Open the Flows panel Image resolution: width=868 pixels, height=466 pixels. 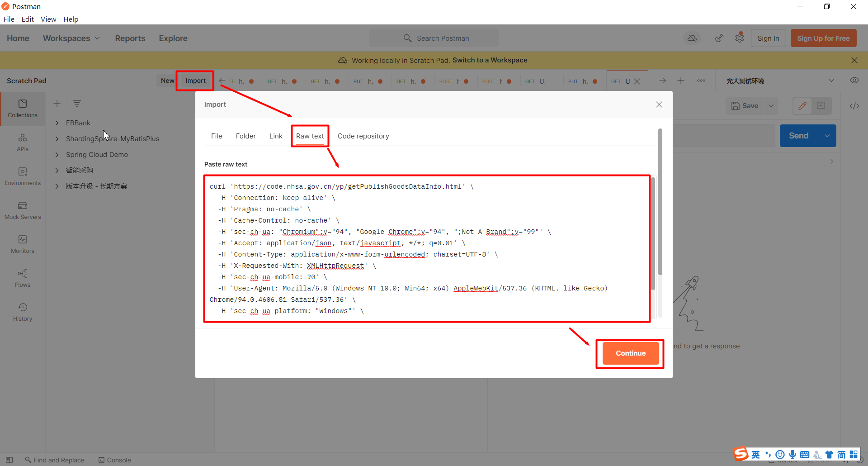pyautogui.click(x=23, y=278)
